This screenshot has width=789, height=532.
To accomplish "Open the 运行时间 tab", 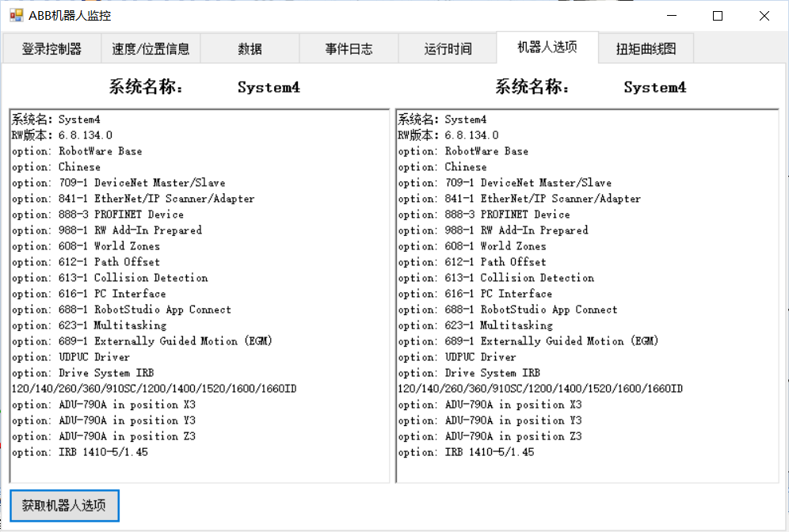I will click(448, 47).
